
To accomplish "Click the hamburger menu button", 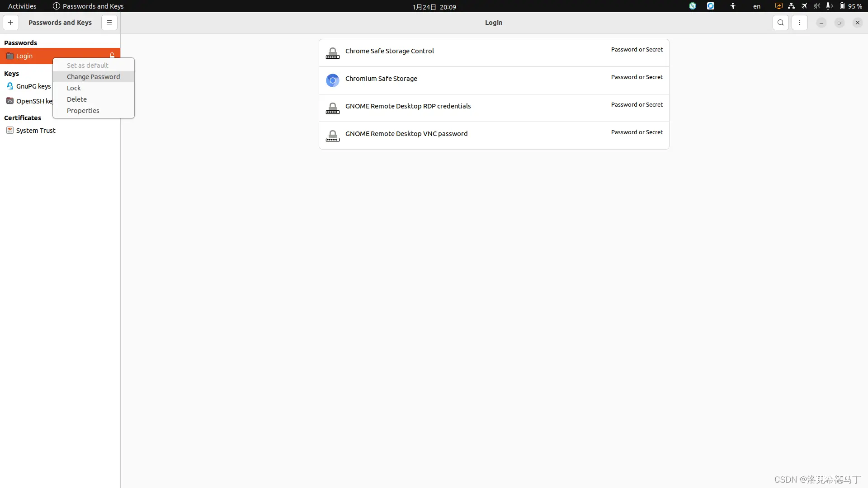I will tap(108, 22).
